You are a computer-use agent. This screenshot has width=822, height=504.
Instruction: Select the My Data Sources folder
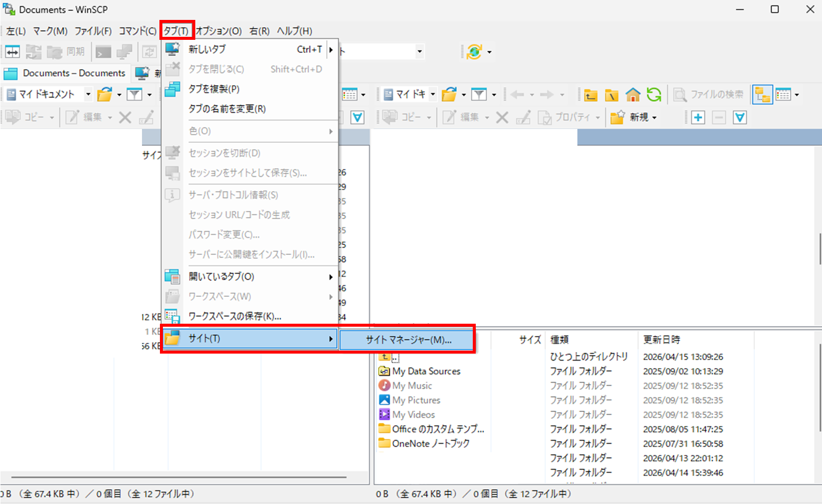426,371
